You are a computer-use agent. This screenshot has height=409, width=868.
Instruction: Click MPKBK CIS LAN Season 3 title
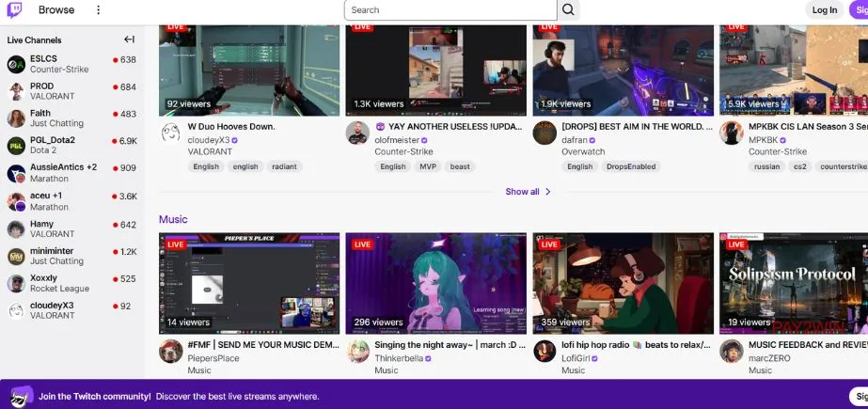[x=808, y=127]
